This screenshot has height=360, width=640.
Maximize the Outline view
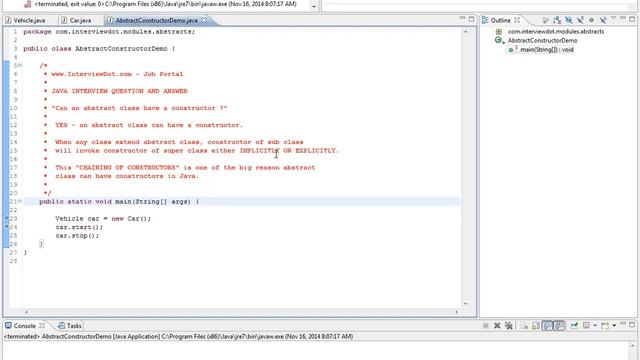(632, 19)
